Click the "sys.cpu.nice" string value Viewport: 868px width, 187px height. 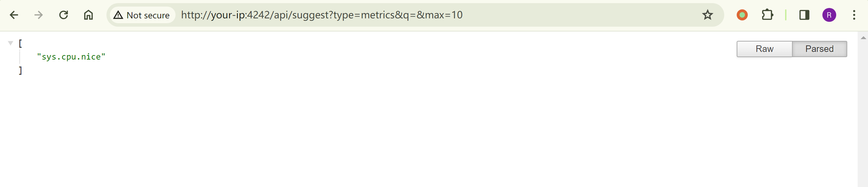point(71,57)
